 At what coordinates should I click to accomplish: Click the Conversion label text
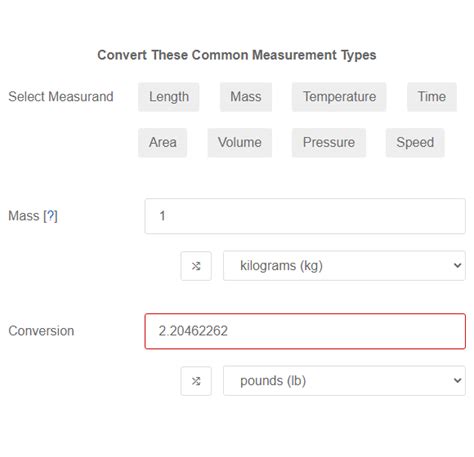click(41, 331)
